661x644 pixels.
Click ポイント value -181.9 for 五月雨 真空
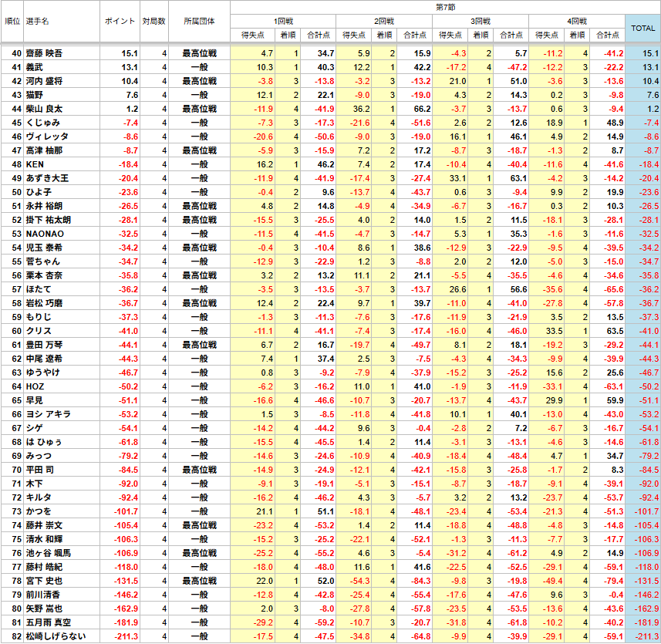point(126,623)
